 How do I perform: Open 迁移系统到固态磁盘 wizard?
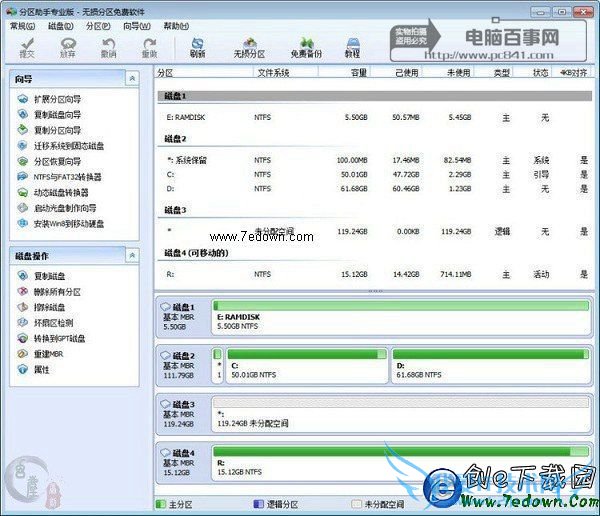click(x=61, y=146)
